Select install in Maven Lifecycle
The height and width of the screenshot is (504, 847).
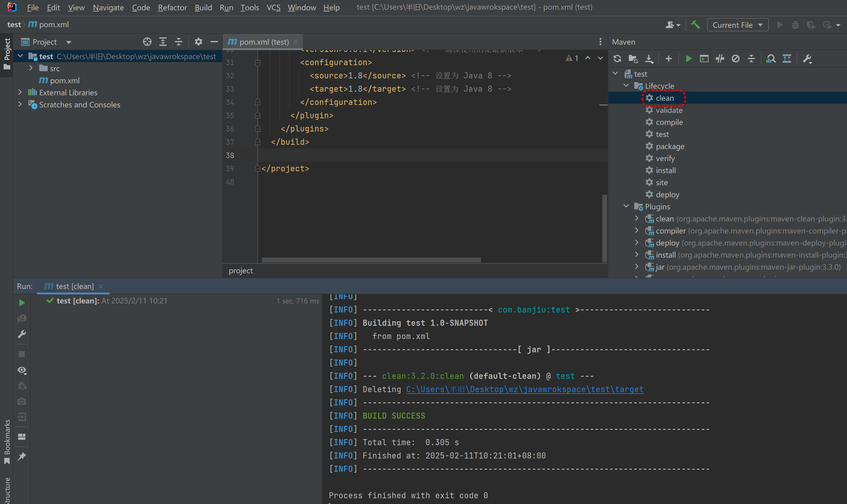tap(666, 170)
